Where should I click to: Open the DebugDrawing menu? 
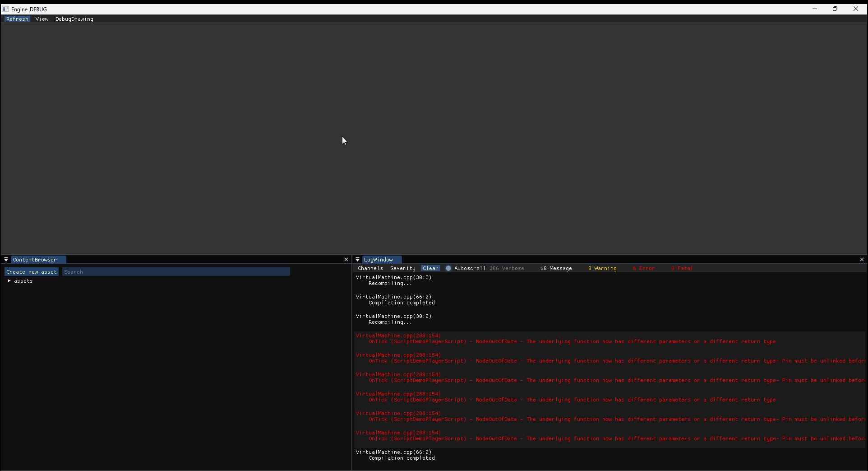point(74,19)
